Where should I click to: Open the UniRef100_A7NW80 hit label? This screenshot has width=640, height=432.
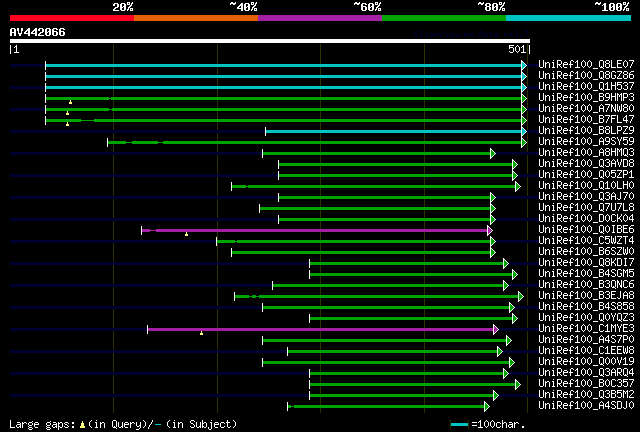coord(586,109)
